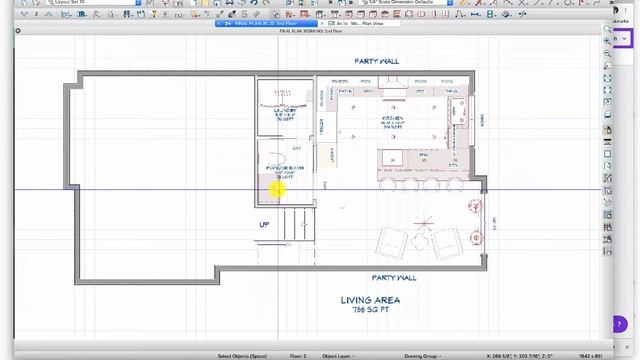Image resolution: width=640 pixels, height=360 pixels.
Task: Click the POWDER ROOM label
Action: click(285, 168)
